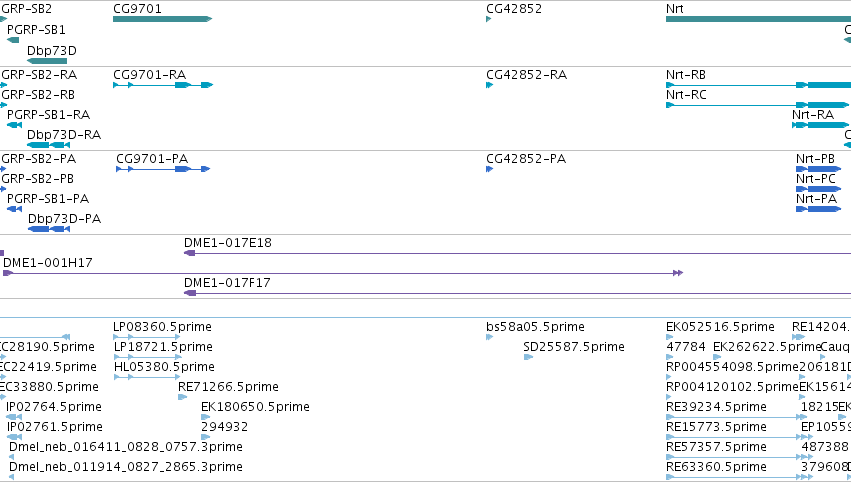Image resolution: width=851 pixels, height=482 pixels.
Task: Click the PGRP-SB1-RA transcript label
Action: point(48,115)
